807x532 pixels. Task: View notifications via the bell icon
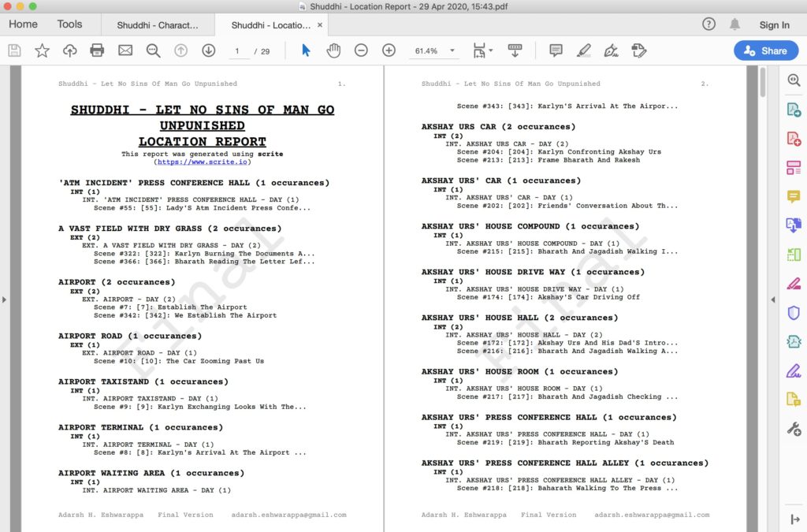tap(735, 24)
